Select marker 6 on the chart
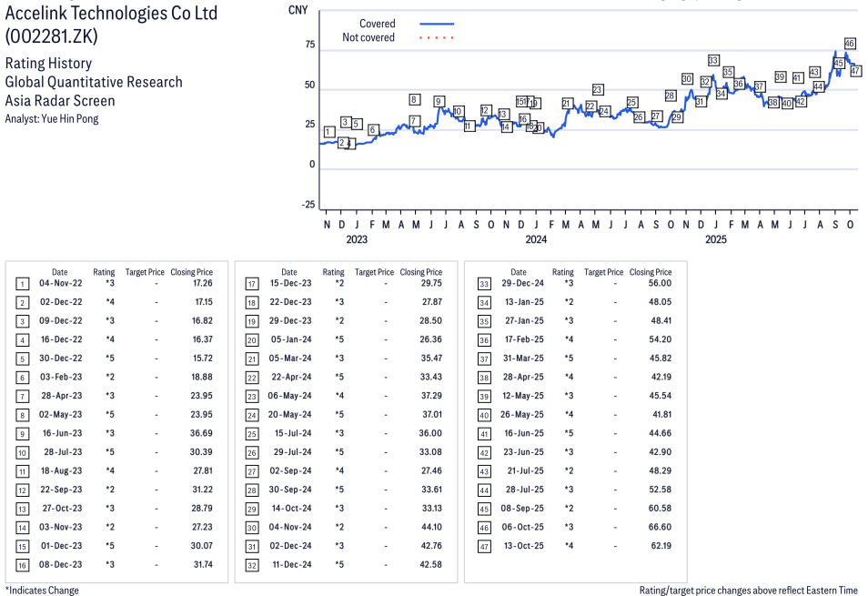Image resolution: width=868 pixels, height=596 pixels. pos(373,130)
